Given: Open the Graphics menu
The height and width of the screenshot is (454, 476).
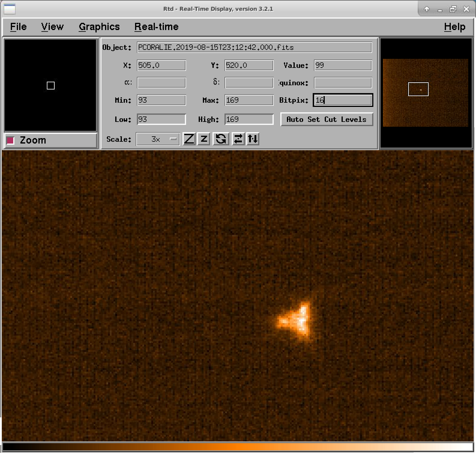Looking at the screenshot, I should [x=99, y=27].
